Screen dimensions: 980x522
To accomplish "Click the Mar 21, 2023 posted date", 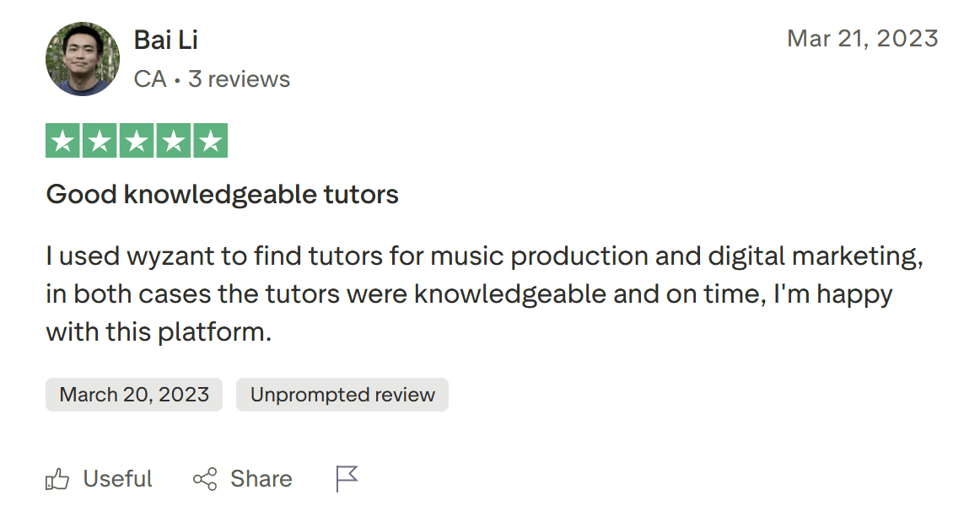I will click(x=862, y=39).
